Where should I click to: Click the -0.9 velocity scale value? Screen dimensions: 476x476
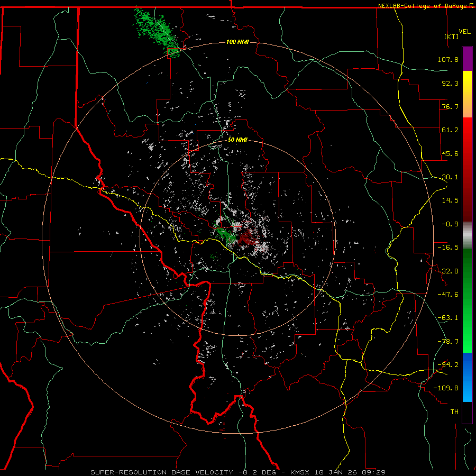pyautogui.click(x=450, y=224)
